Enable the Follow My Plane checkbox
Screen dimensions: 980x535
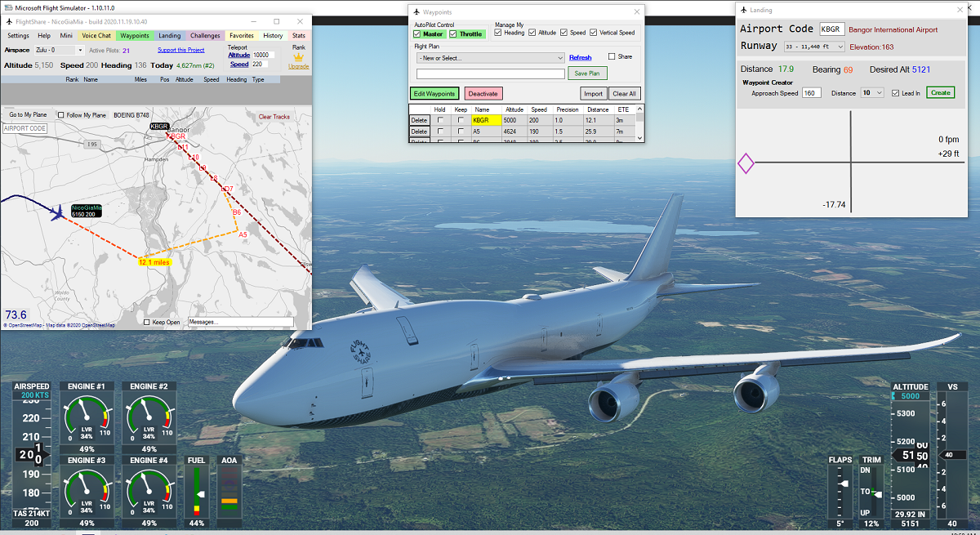pyautogui.click(x=62, y=115)
